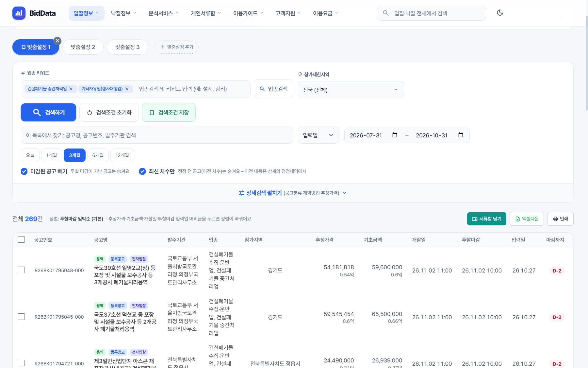
Task: Toggle 최신 차수만 checkbox
Action: (142, 171)
